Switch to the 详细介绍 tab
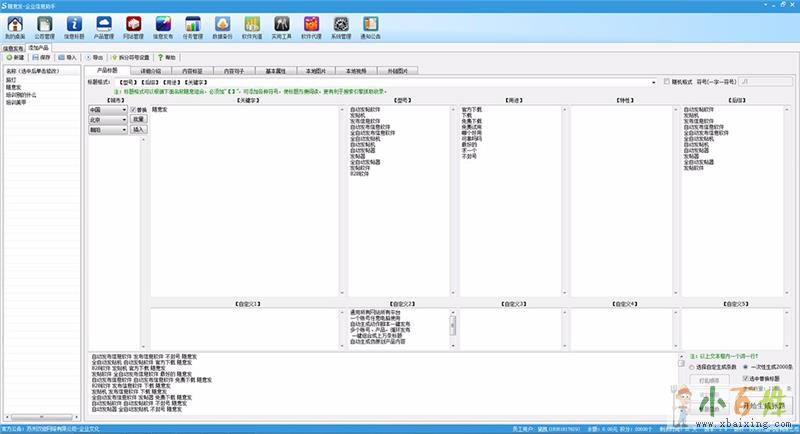 click(150, 71)
